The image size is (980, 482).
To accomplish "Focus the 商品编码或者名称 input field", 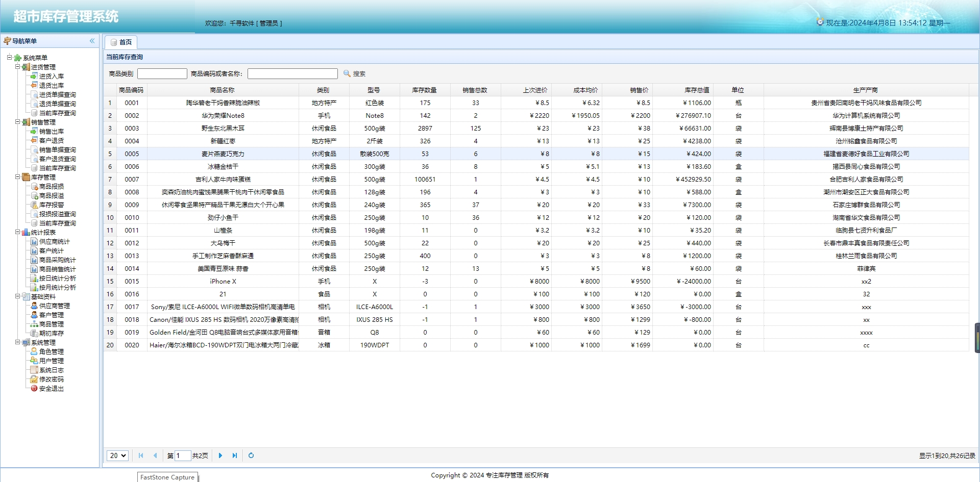I will click(x=292, y=73).
